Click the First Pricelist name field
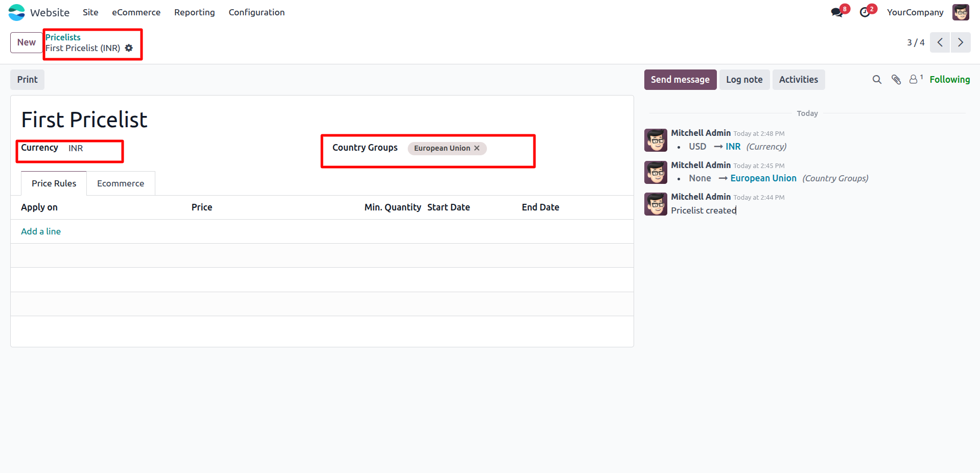The width and height of the screenshot is (980, 473). coord(84,120)
